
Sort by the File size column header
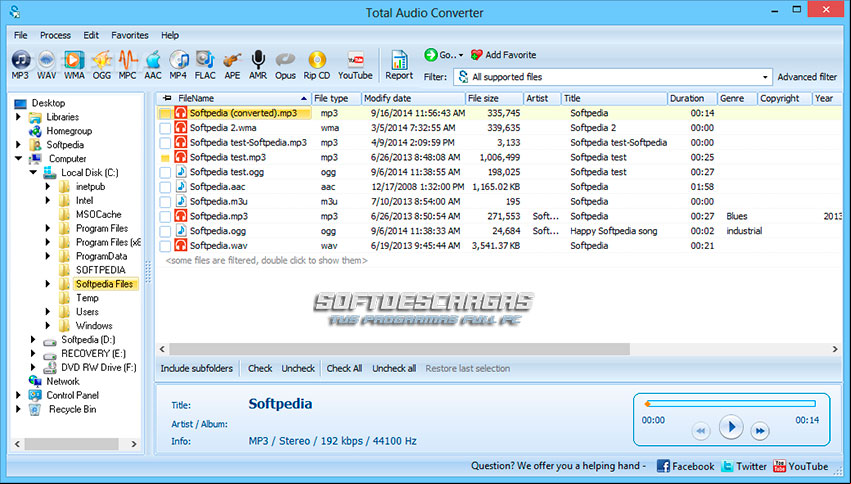(x=494, y=98)
